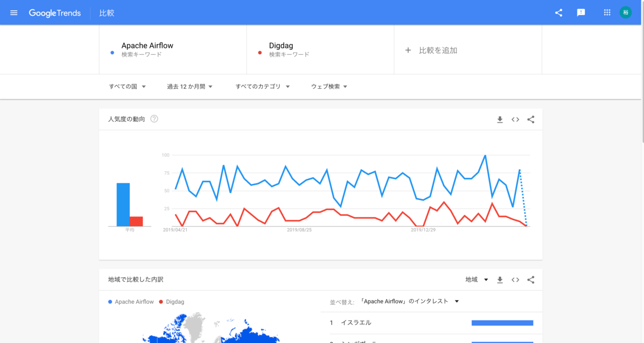Open the 地域 region type dropdown
Viewport: 644px width, 343px height.
coord(477,280)
